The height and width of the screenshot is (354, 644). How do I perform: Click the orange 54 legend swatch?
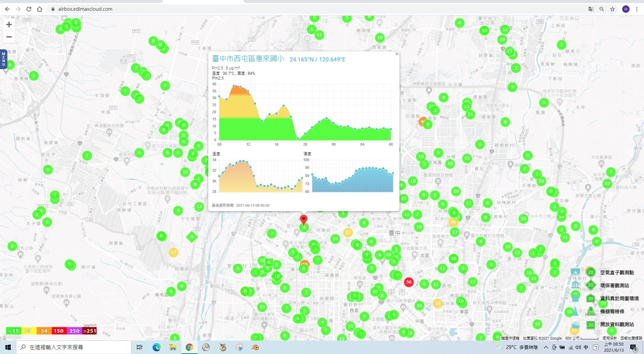(44, 331)
